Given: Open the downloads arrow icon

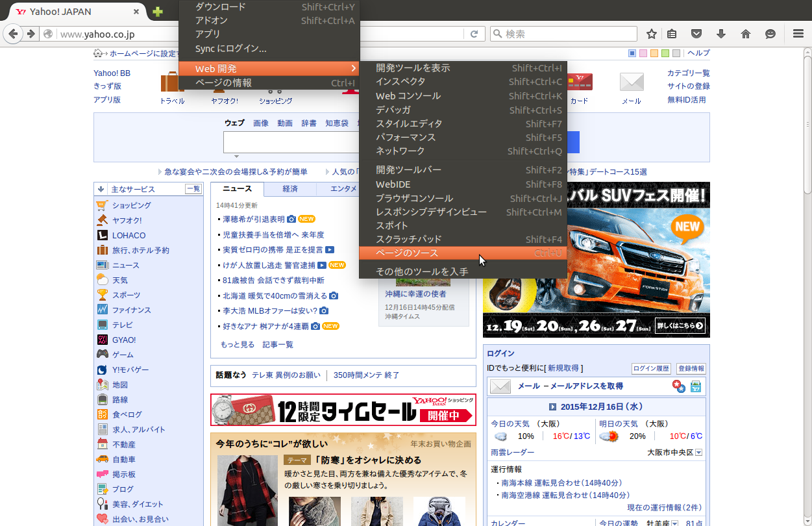Looking at the screenshot, I should click(720, 34).
